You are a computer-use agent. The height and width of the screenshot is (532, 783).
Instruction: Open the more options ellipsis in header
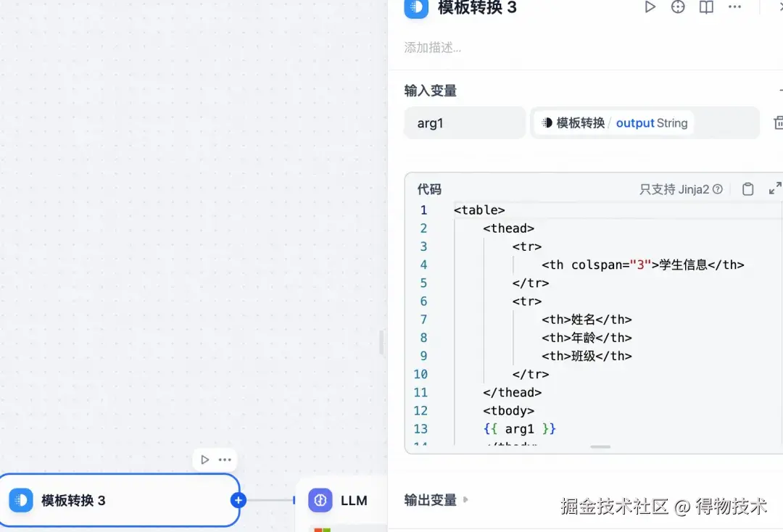coord(734,7)
